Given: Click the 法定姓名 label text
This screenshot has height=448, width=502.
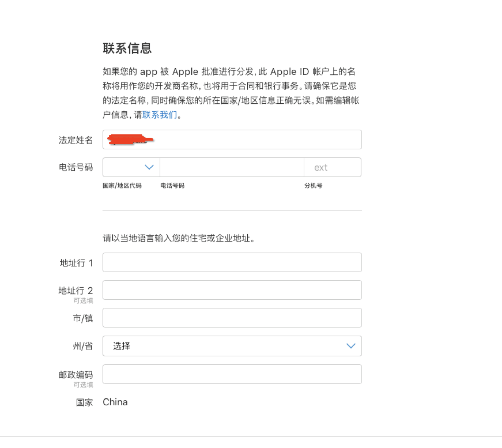Looking at the screenshot, I should coord(76,140).
